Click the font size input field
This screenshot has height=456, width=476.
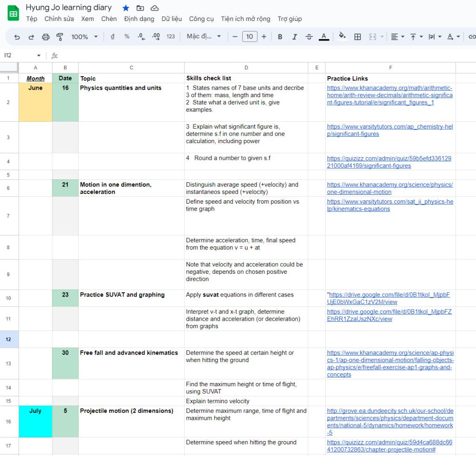coord(250,37)
